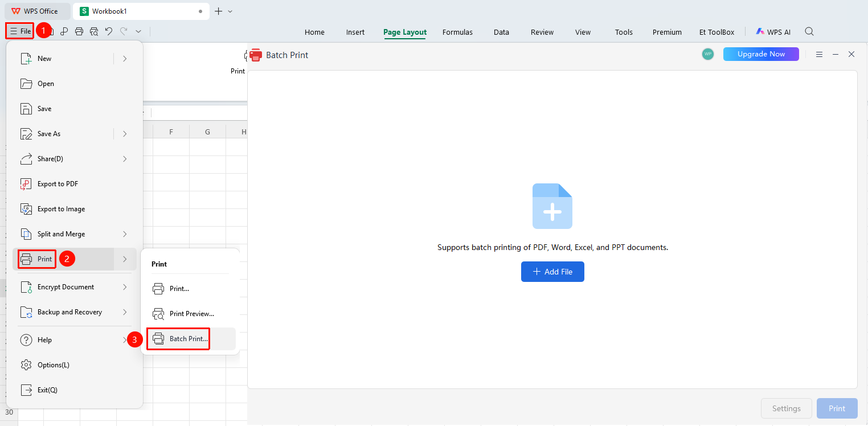Open the Batch Print hamburger menu icon

pyautogui.click(x=819, y=54)
